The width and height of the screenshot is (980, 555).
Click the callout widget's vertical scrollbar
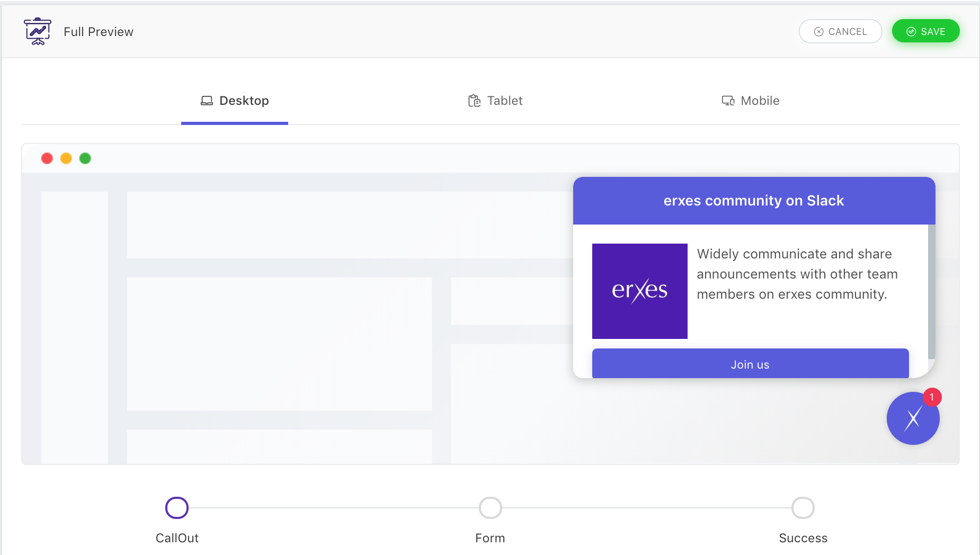(931, 291)
